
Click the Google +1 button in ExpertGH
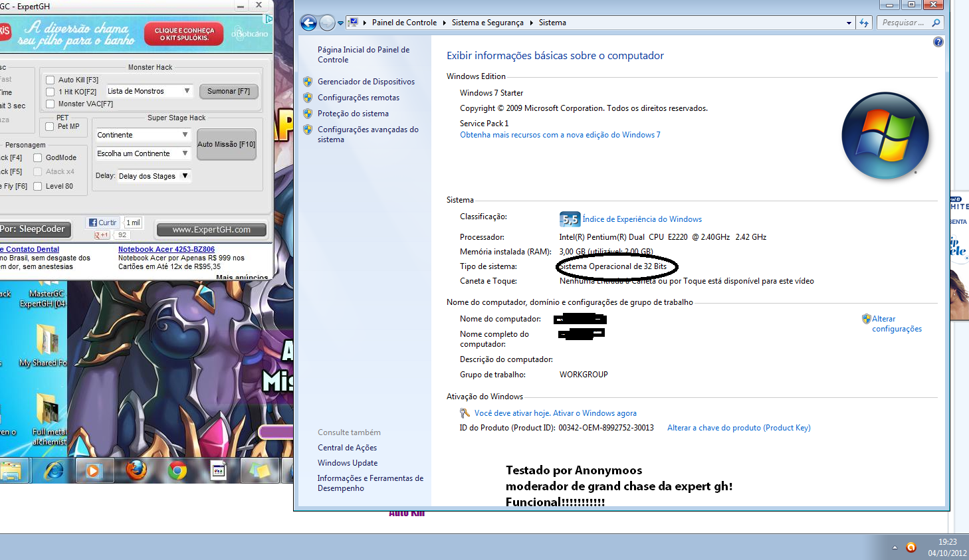point(102,234)
